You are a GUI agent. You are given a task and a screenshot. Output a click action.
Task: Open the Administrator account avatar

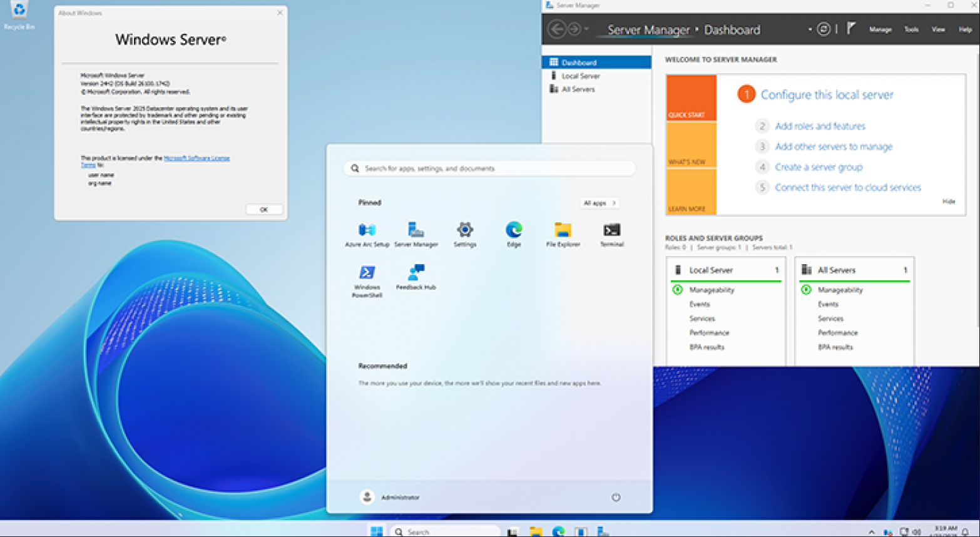coord(367,497)
